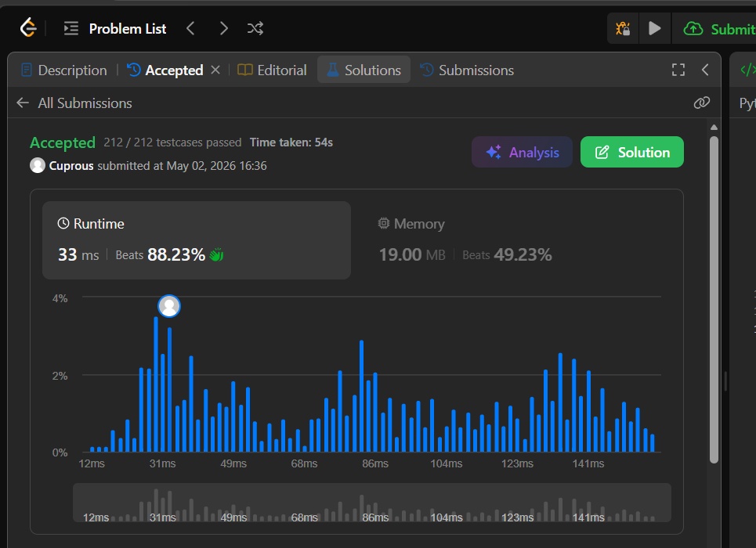Run code with the play button

point(654,29)
